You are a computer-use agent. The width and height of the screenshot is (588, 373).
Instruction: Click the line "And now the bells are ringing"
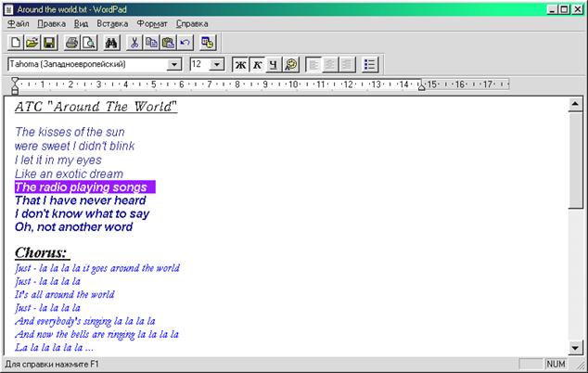(75, 334)
